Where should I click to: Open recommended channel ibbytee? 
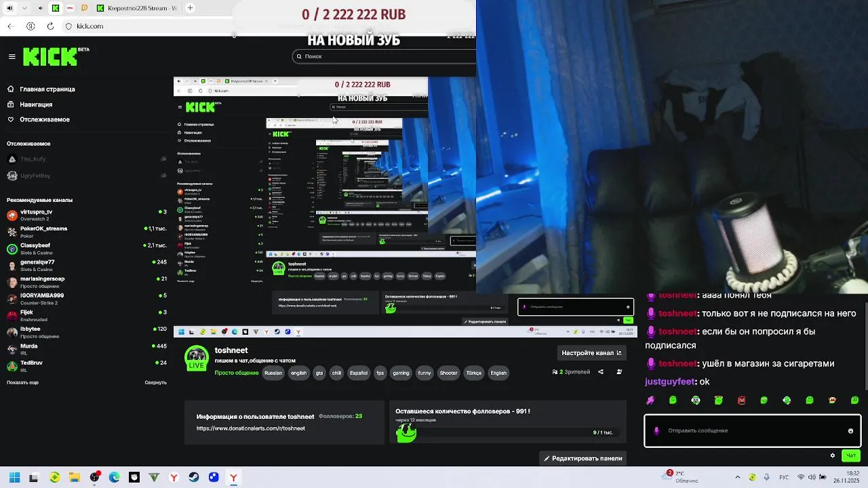tap(87, 332)
